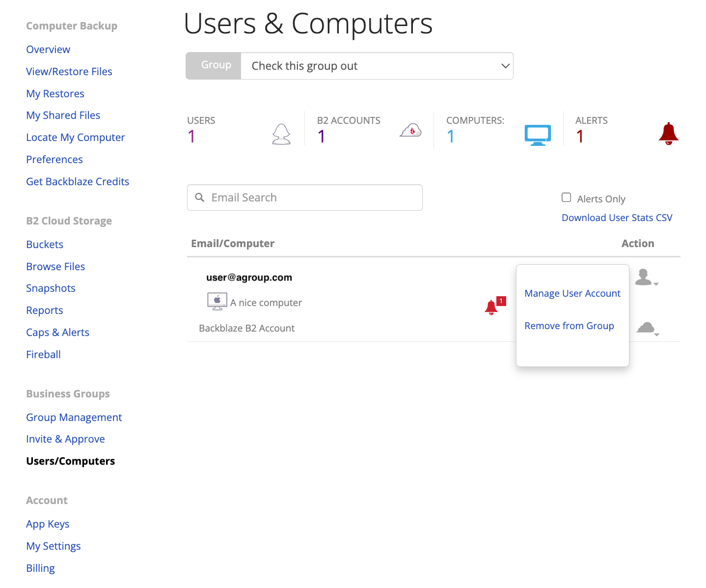706x588 pixels.
Task: Open Caps & Alerts
Action: pyautogui.click(x=57, y=333)
